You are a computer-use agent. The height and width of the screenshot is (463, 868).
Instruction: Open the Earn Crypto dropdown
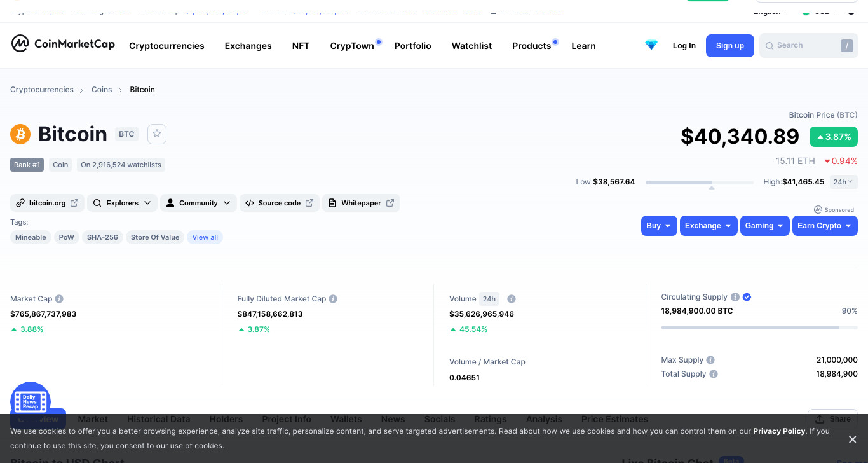coord(825,226)
